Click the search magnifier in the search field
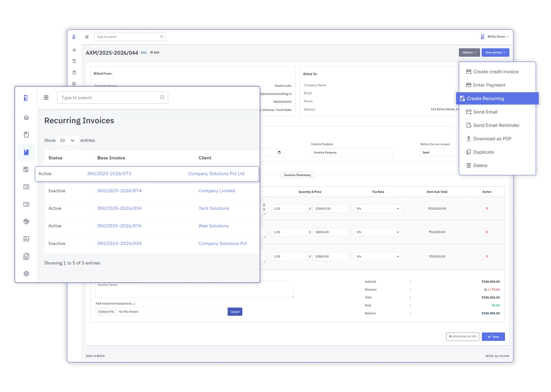 (x=162, y=97)
